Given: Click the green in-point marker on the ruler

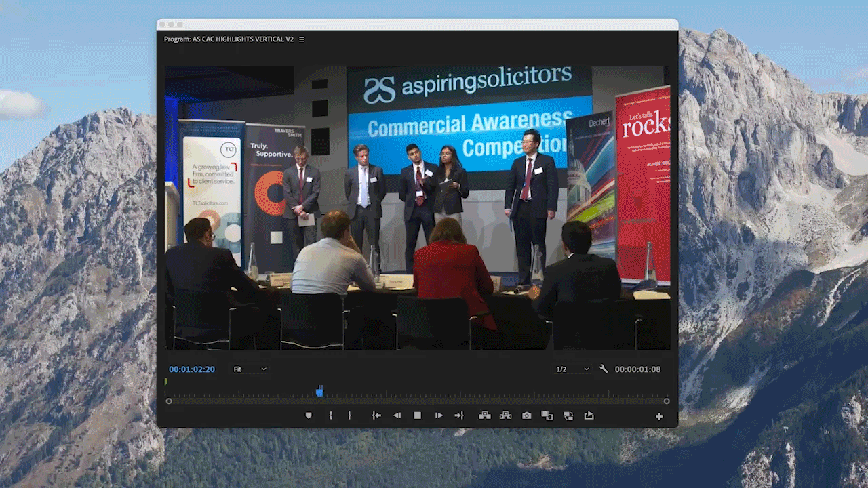Looking at the screenshot, I should [x=166, y=382].
